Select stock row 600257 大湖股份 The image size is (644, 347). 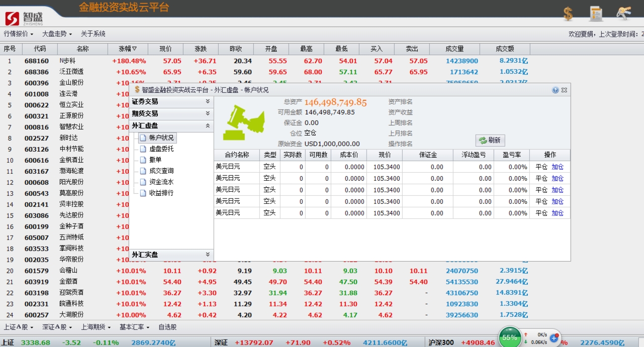coord(265,315)
